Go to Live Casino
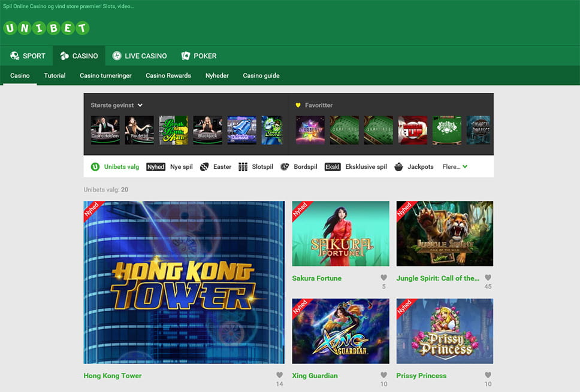Image resolution: width=580 pixels, height=392 pixels. tap(140, 56)
